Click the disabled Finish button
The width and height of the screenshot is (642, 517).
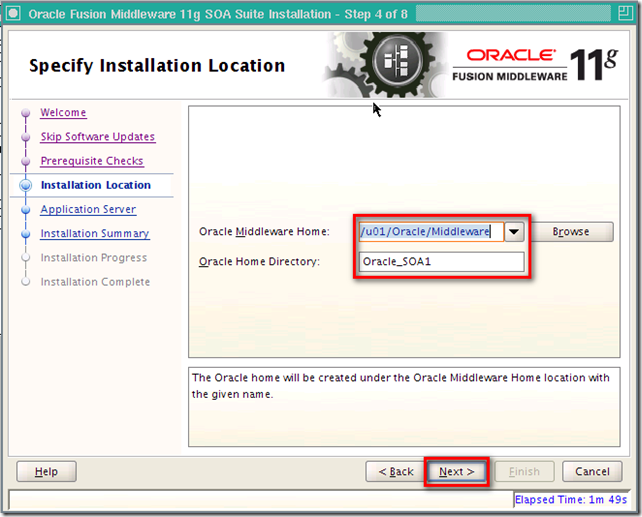[x=524, y=472]
